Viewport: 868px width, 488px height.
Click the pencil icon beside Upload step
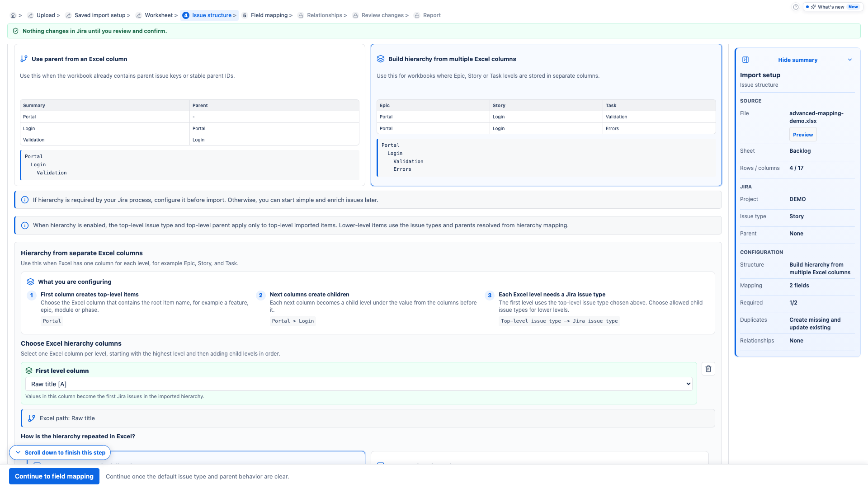point(30,15)
